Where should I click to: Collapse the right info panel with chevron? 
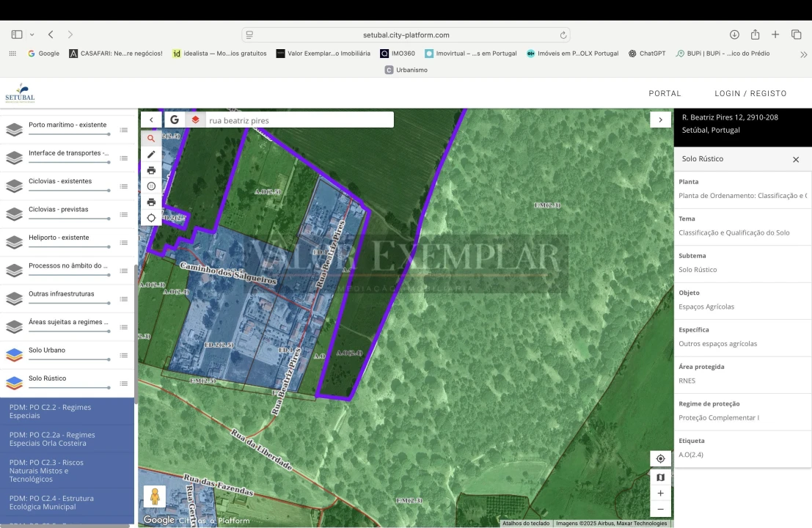pyautogui.click(x=660, y=120)
